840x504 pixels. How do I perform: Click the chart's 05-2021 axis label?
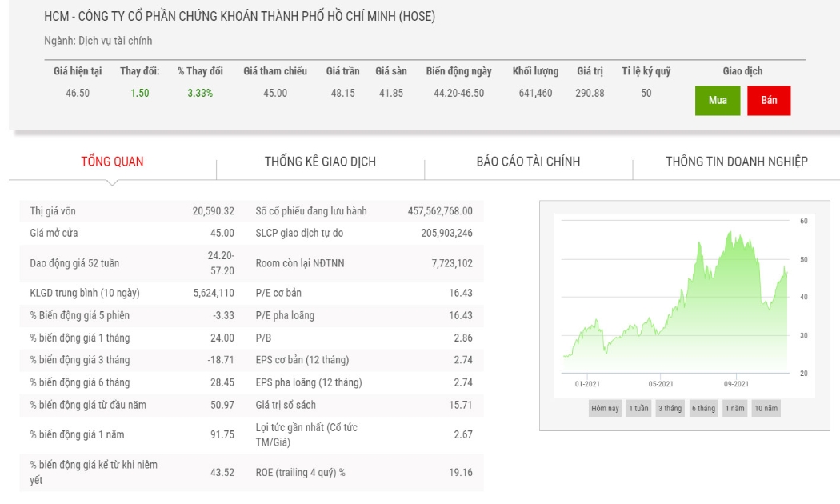tap(661, 384)
